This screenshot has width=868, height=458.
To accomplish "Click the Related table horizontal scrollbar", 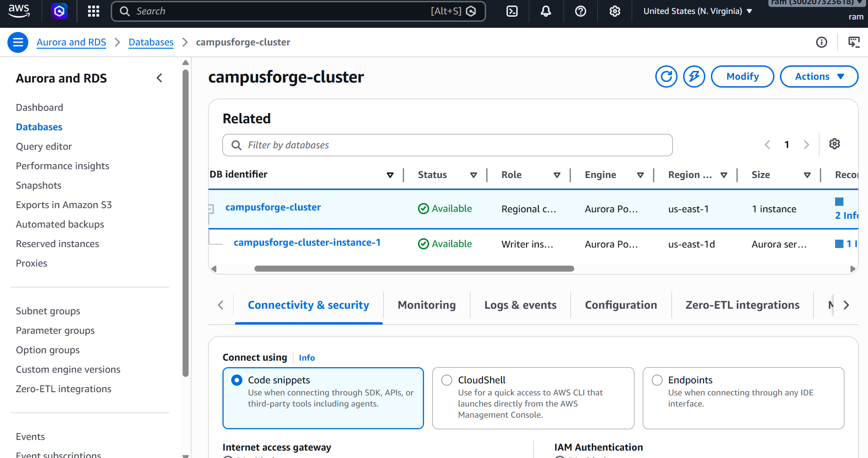I will tap(414, 269).
